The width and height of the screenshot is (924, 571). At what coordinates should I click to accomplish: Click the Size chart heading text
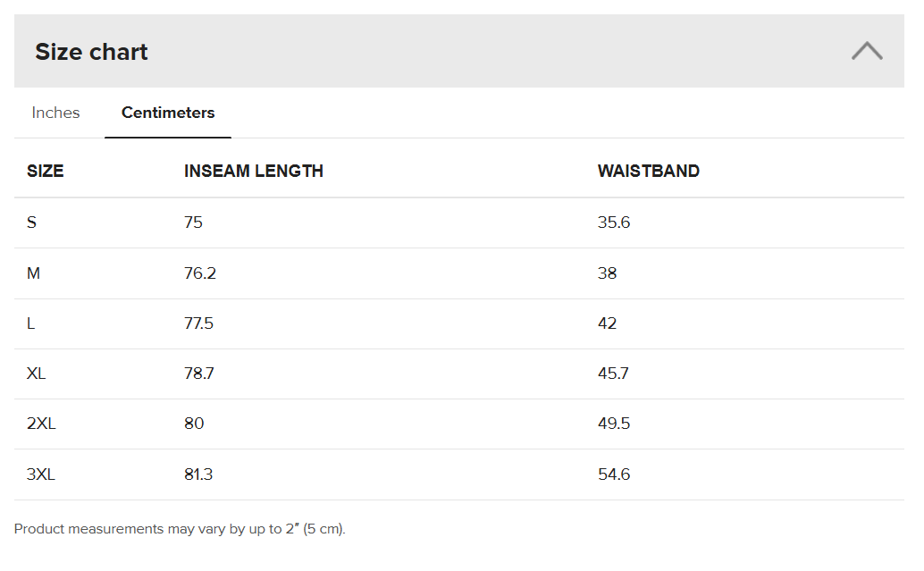click(x=91, y=52)
